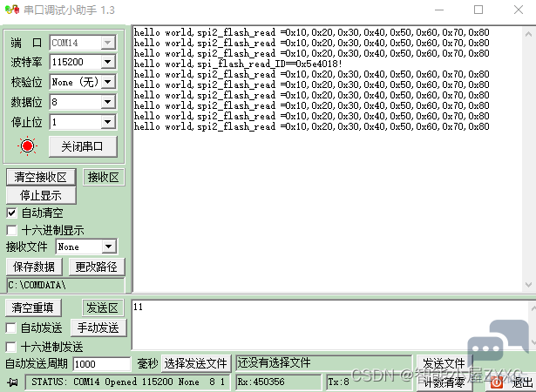Viewport: 536px width, 392px height.
Task: Expand the 校验位 None dropdown
Action: [x=107, y=82]
